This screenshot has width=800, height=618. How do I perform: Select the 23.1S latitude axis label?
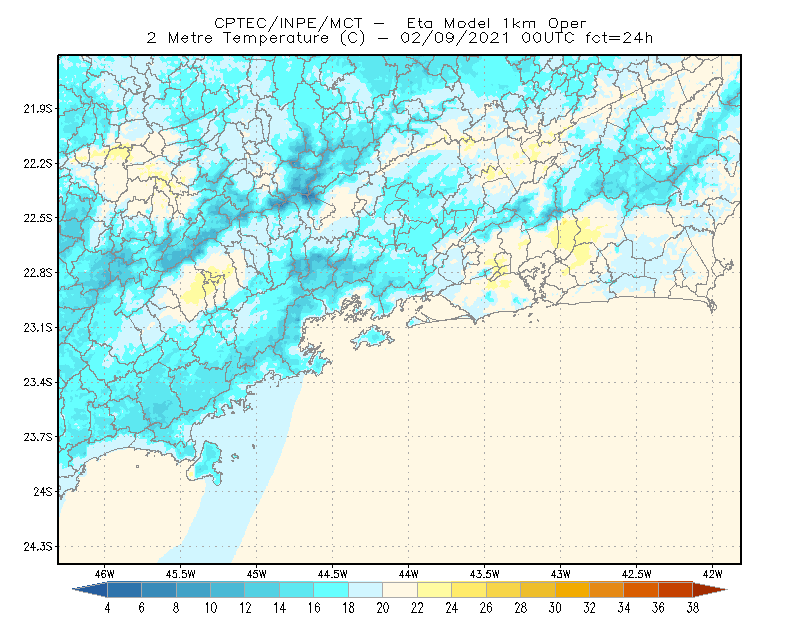click(38, 327)
